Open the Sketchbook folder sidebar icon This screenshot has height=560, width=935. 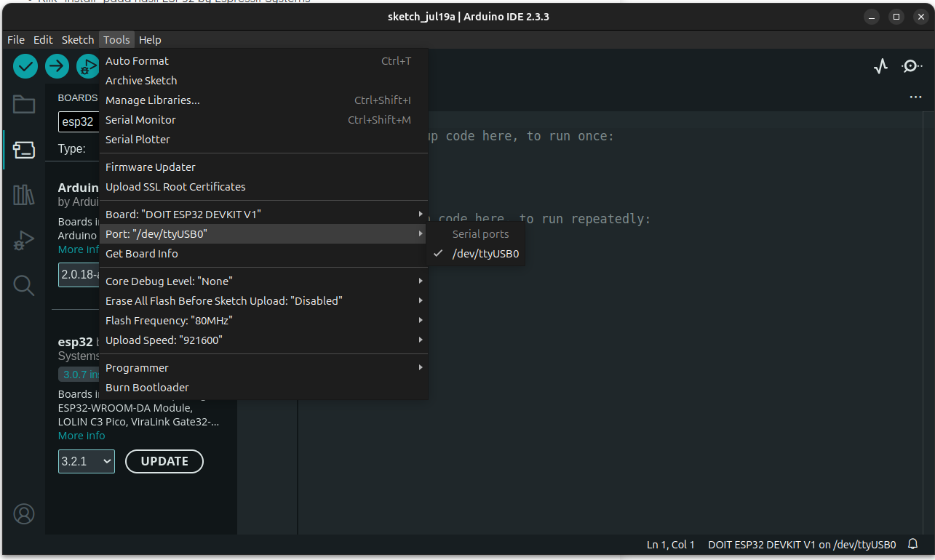point(24,105)
